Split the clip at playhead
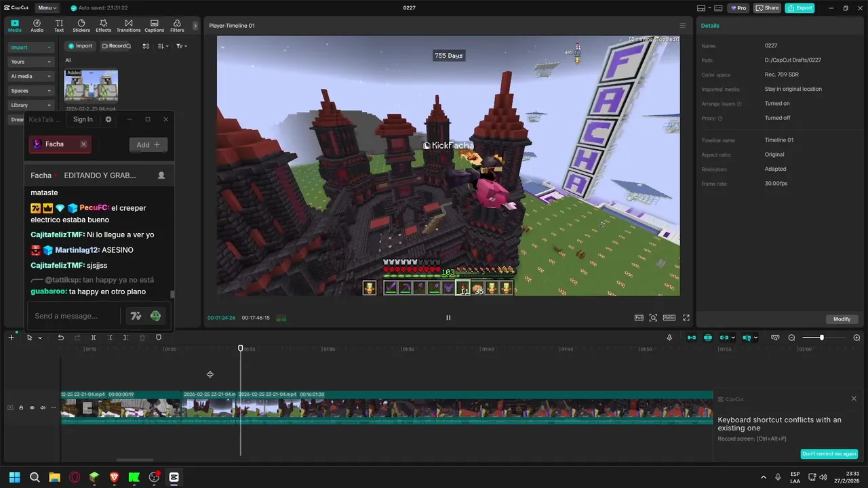Image resolution: width=868 pixels, height=488 pixels. tap(94, 338)
